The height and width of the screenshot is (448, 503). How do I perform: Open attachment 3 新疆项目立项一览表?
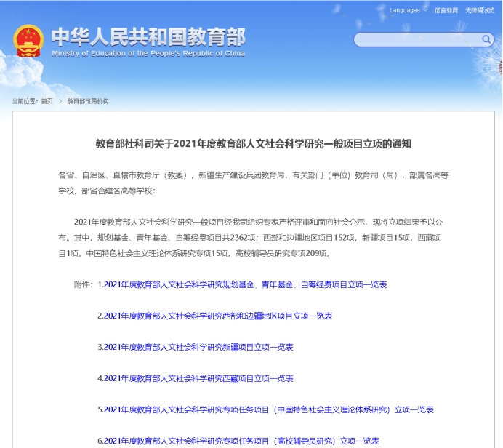196,347
